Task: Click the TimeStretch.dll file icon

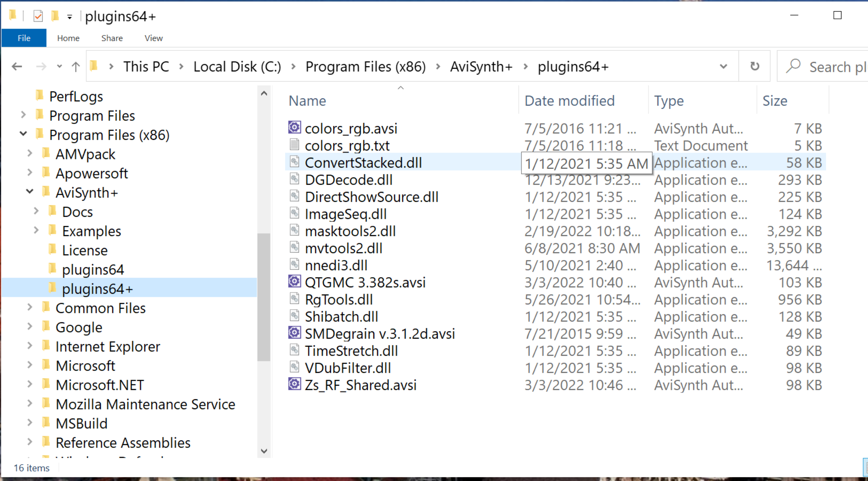Action: [294, 350]
